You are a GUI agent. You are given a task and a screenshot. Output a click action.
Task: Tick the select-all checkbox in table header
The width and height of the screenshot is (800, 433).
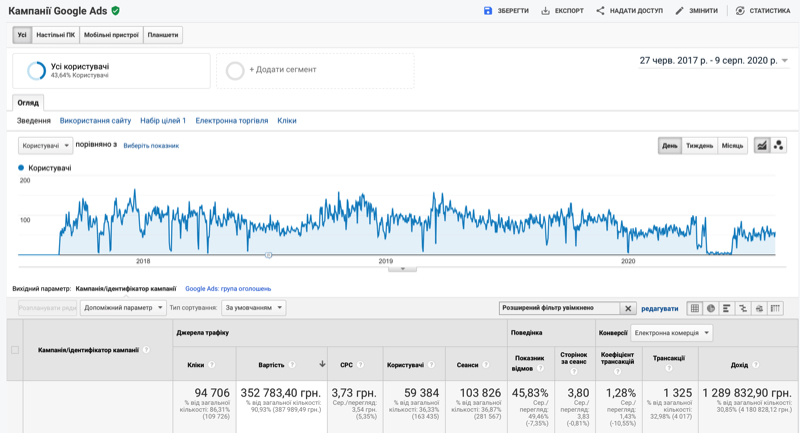tap(14, 350)
